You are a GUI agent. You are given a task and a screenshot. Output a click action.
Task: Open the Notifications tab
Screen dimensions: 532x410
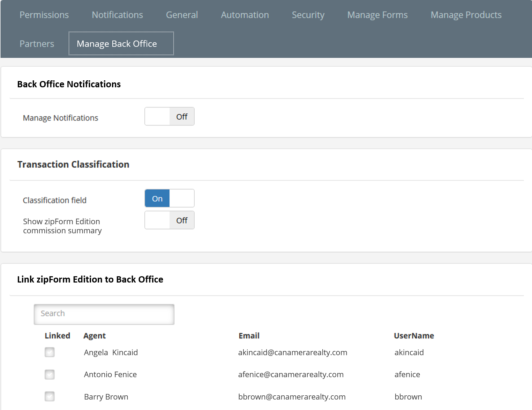[x=117, y=15]
